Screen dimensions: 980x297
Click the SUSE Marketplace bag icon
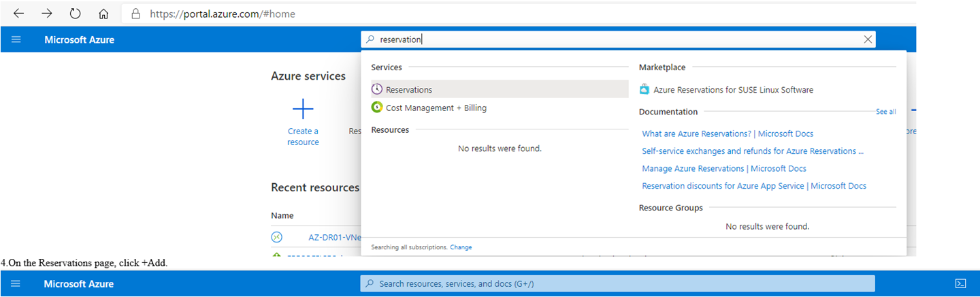point(644,89)
